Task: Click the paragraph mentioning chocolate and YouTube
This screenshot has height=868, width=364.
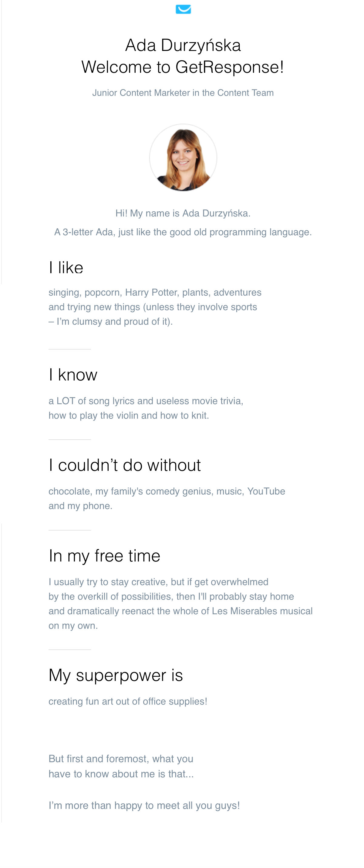Action: [167, 498]
